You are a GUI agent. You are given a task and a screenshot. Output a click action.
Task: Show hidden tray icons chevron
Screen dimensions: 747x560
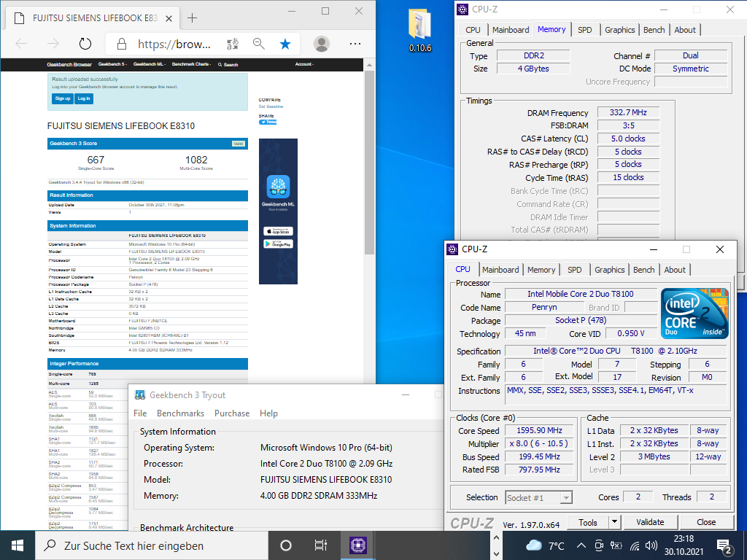[581, 545]
